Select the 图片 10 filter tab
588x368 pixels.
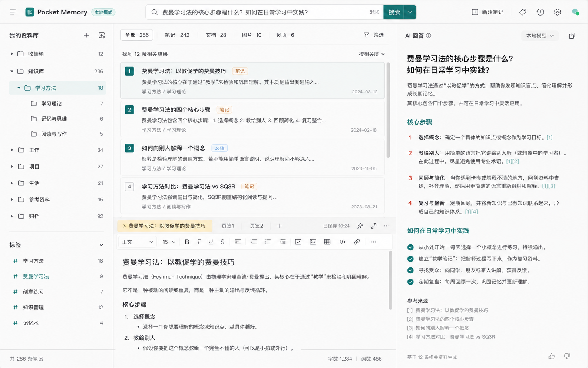(x=252, y=35)
